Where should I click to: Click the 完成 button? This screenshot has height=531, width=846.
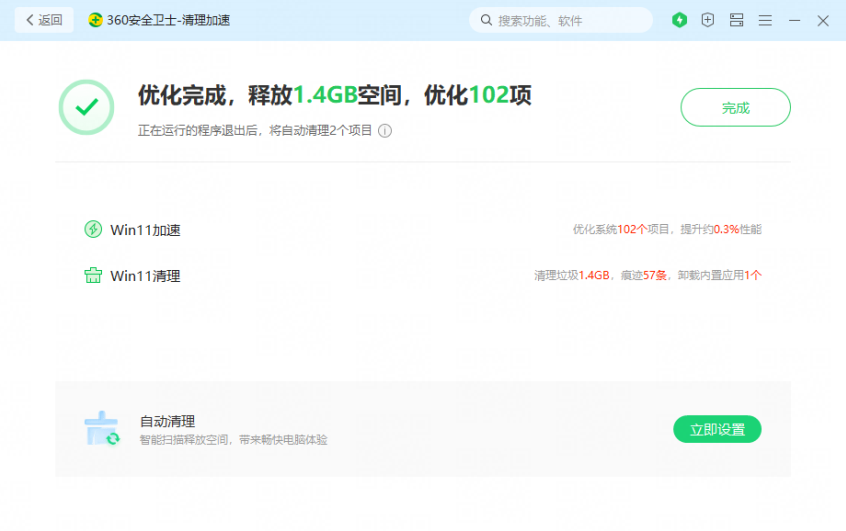point(735,108)
